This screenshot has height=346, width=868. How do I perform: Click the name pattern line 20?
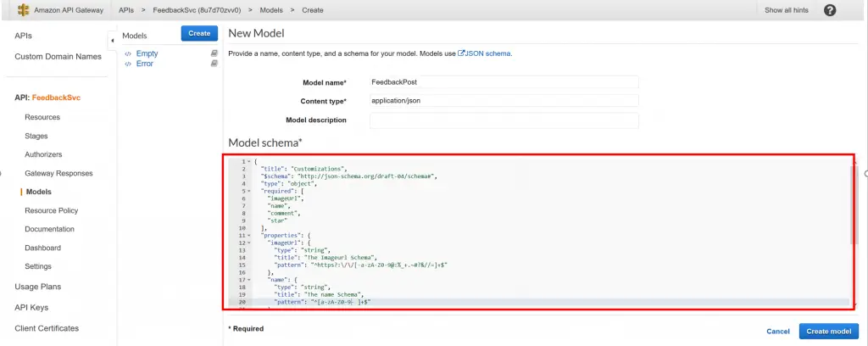click(322, 302)
